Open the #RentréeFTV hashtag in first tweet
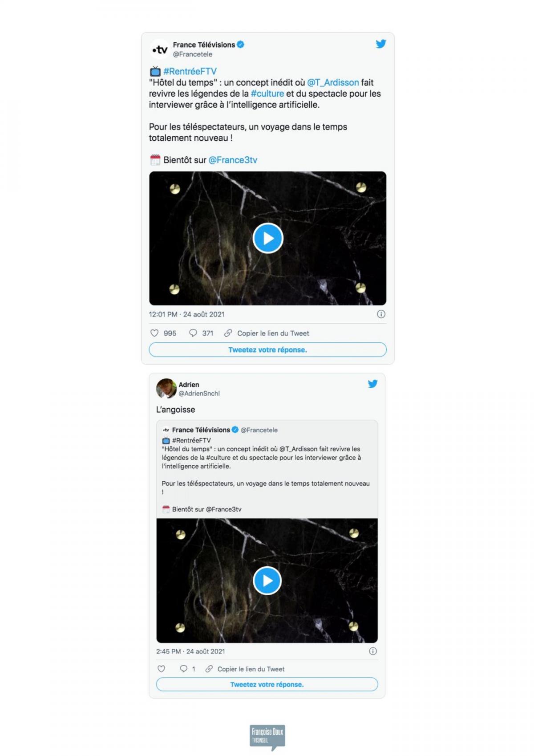 pos(190,71)
